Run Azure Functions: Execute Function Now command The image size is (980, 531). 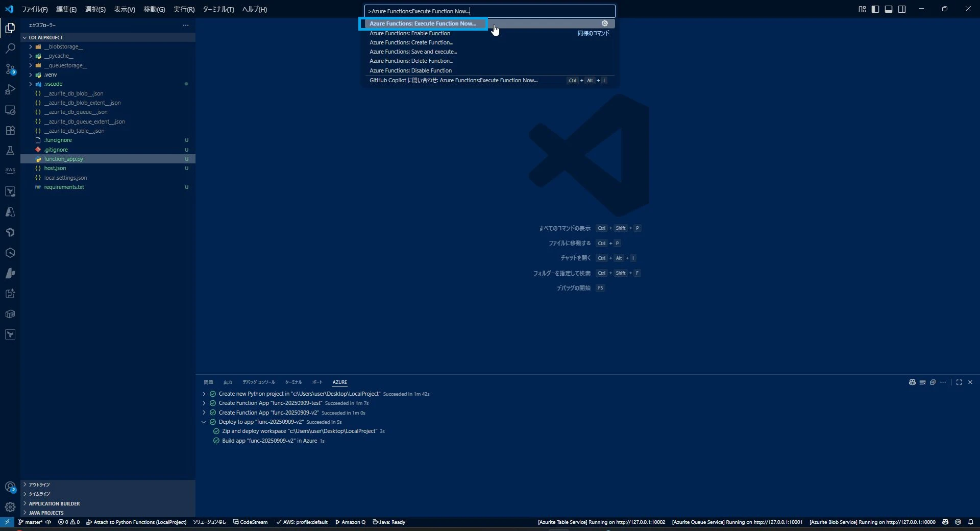pyautogui.click(x=489, y=23)
